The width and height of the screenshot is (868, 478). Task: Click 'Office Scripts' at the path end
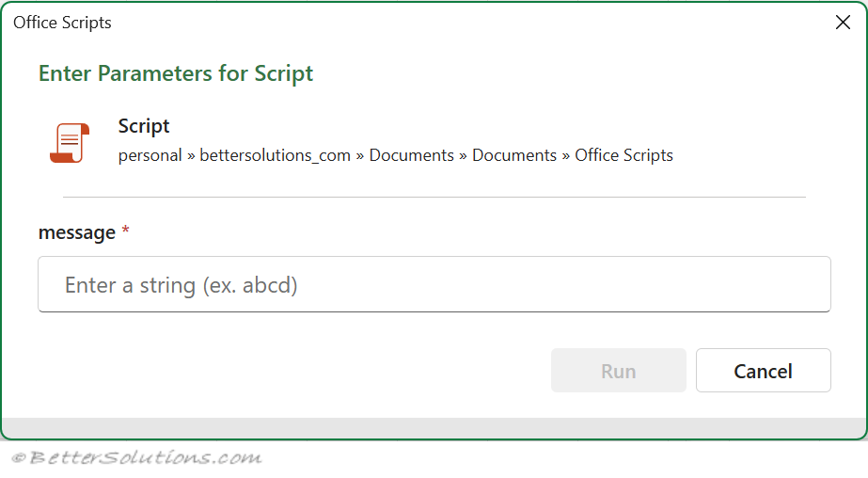(623, 156)
